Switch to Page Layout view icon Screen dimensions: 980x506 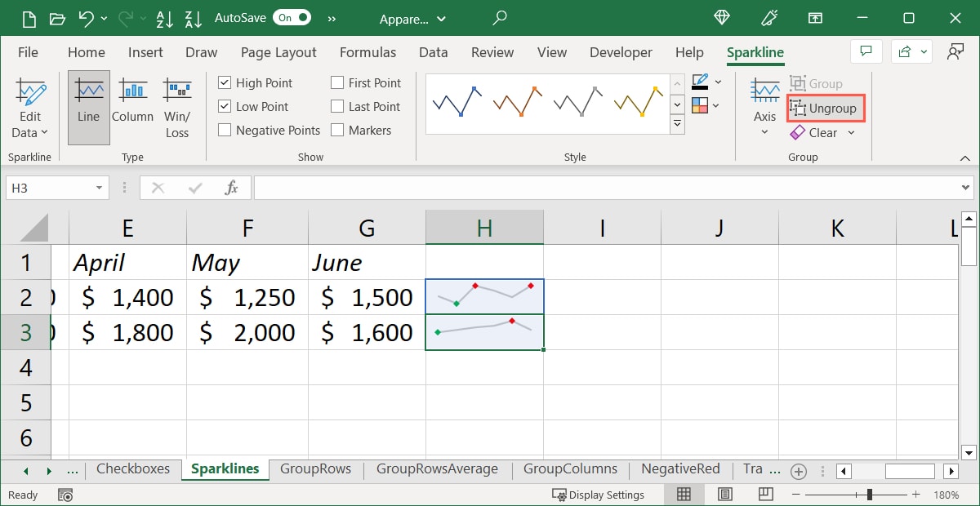point(724,494)
